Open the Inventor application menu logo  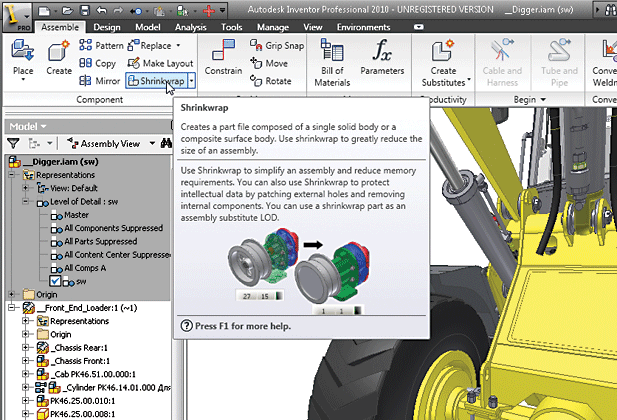pyautogui.click(x=17, y=17)
